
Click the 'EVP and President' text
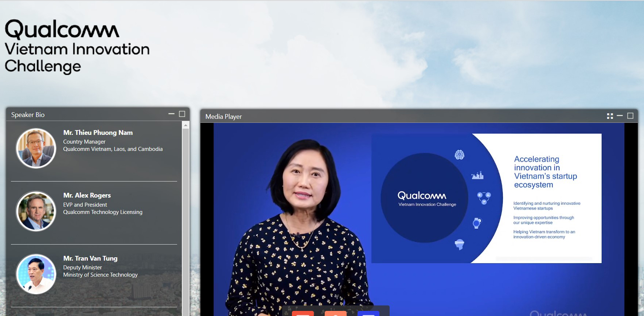click(x=85, y=205)
